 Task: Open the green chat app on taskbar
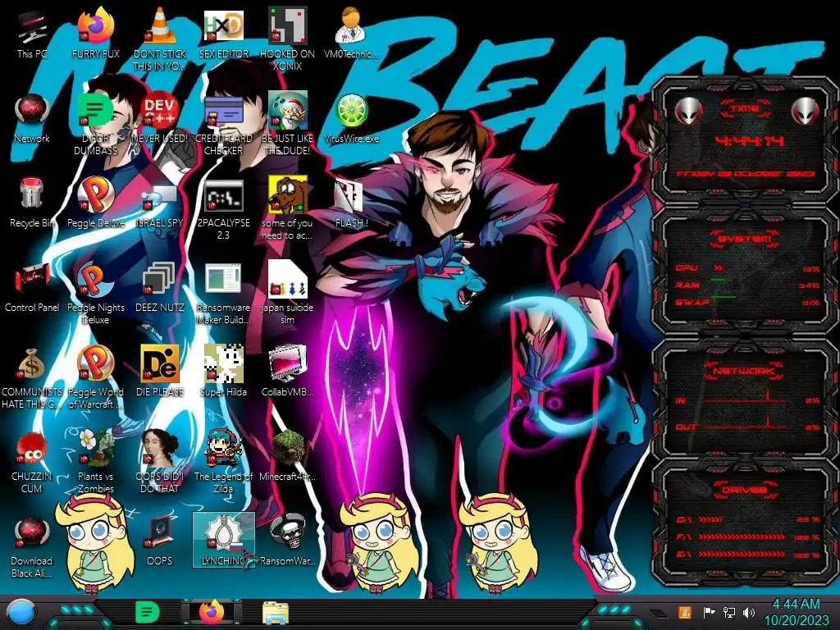click(x=147, y=612)
